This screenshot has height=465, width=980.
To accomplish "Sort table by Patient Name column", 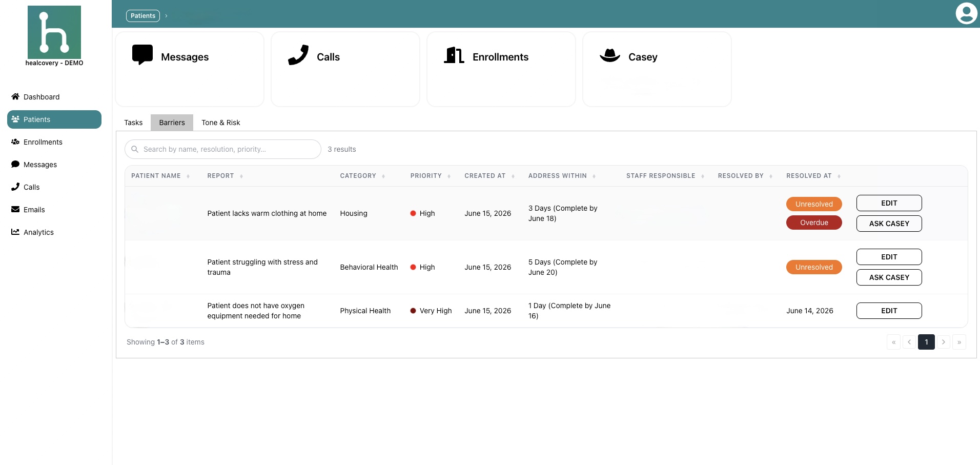I will point(160,176).
